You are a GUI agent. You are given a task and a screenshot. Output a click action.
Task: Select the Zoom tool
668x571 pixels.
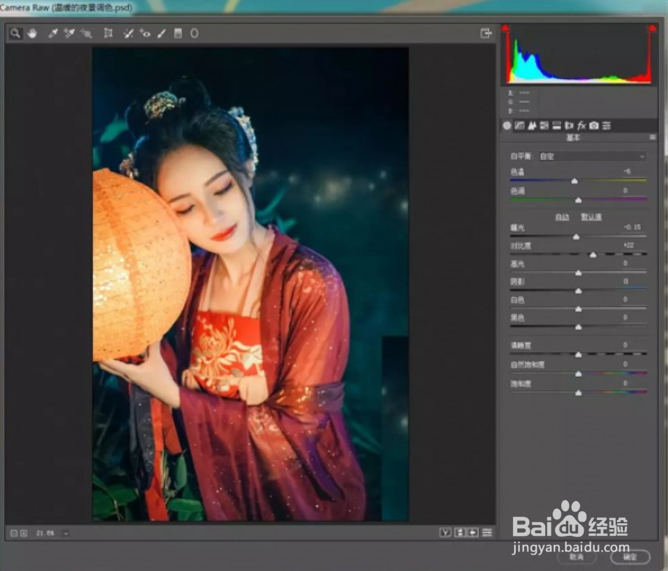tap(15, 33)
